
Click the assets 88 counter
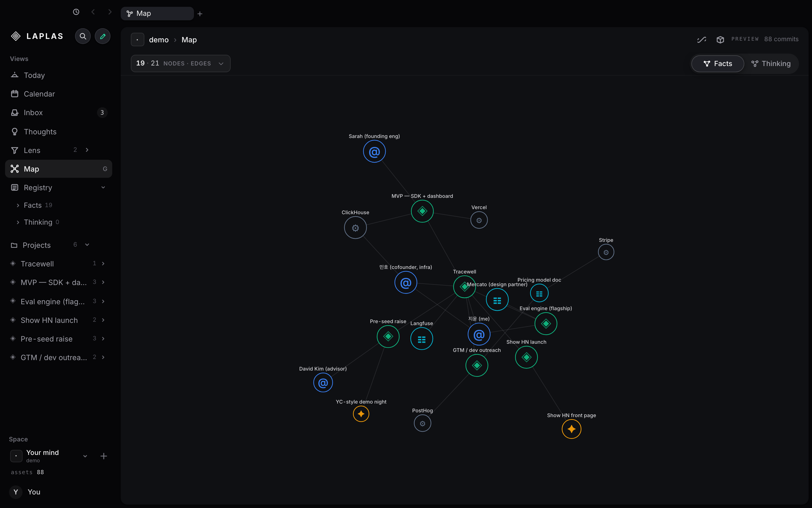coord(28,472)
